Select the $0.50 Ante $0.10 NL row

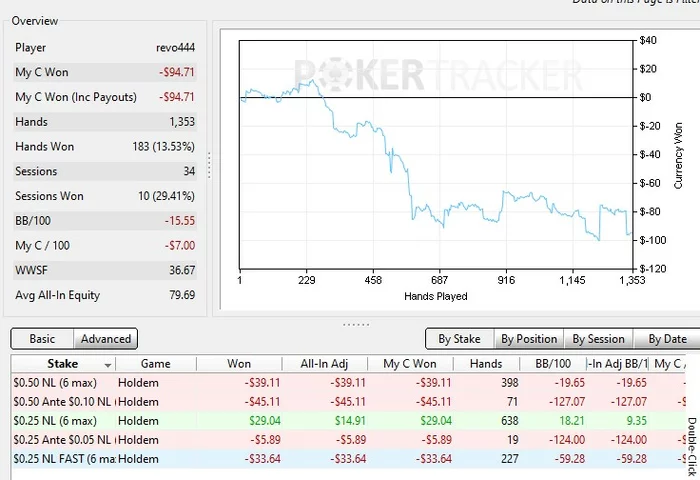(x=348, y=402)
